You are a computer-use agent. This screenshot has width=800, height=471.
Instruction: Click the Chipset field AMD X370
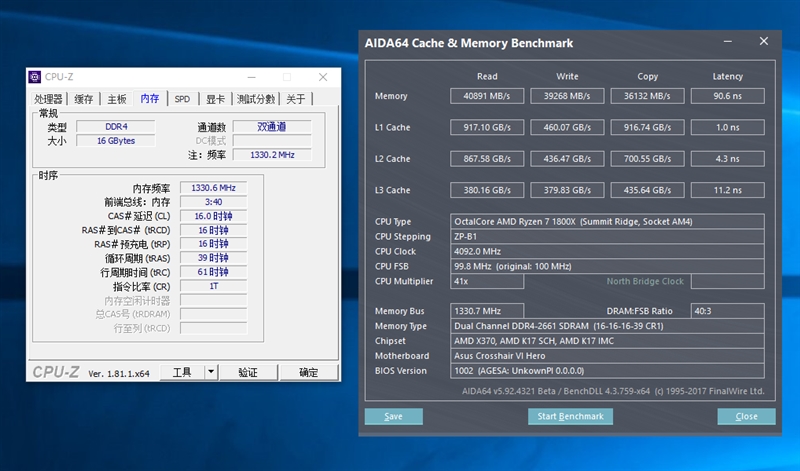pos(607,341)
